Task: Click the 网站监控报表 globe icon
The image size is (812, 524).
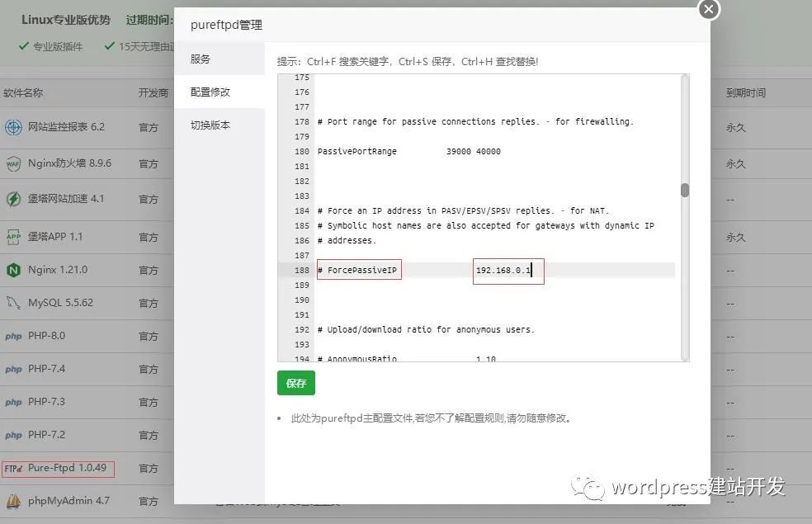Action: 13,127
